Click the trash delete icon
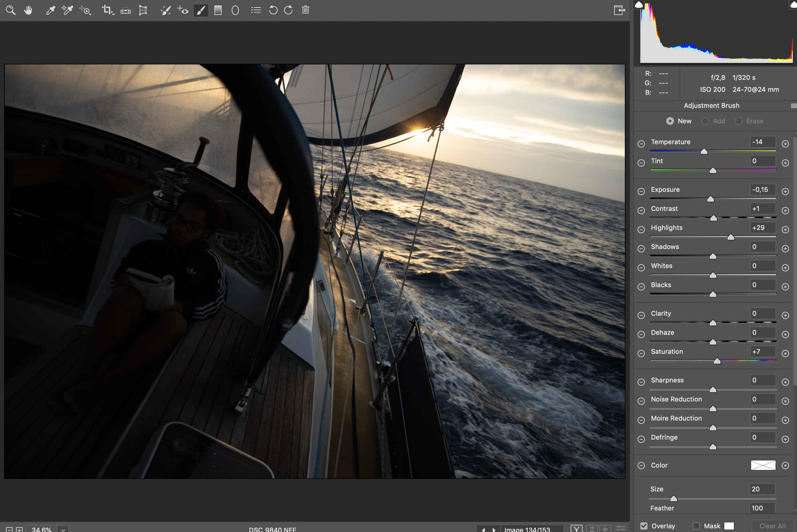797x532 pixels. pos(305,10)
